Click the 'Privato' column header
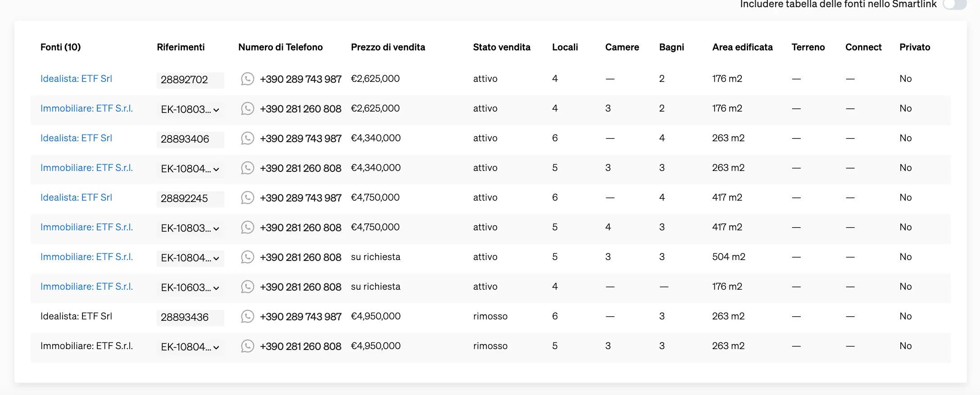The width and height of the screenshot is (980, 395). point(915,47)
